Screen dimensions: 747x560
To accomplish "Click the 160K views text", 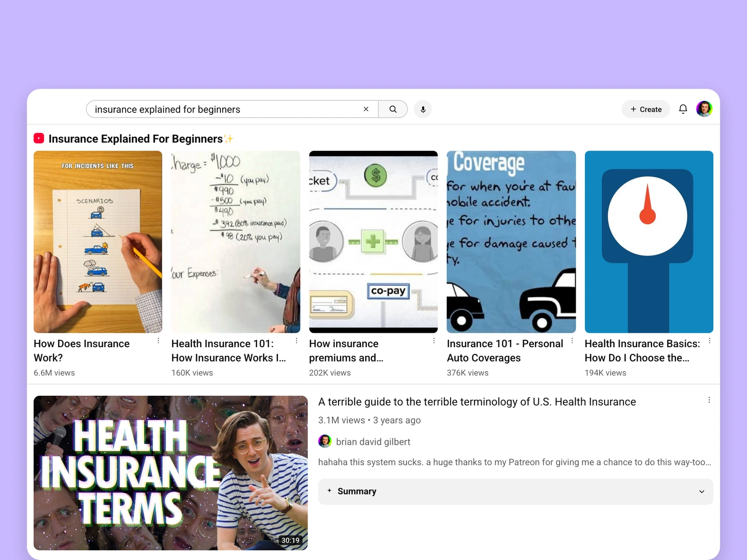I will point(192,373).
